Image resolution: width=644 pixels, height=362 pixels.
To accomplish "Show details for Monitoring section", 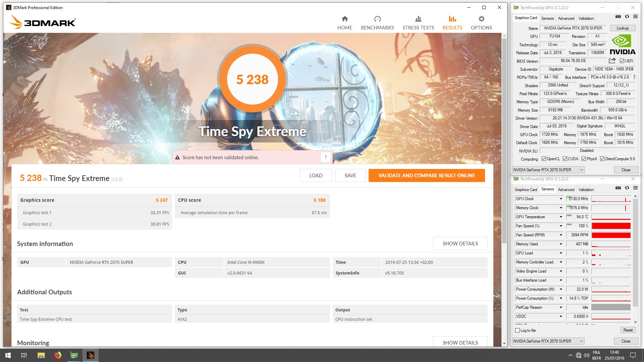I will (460, 342).
